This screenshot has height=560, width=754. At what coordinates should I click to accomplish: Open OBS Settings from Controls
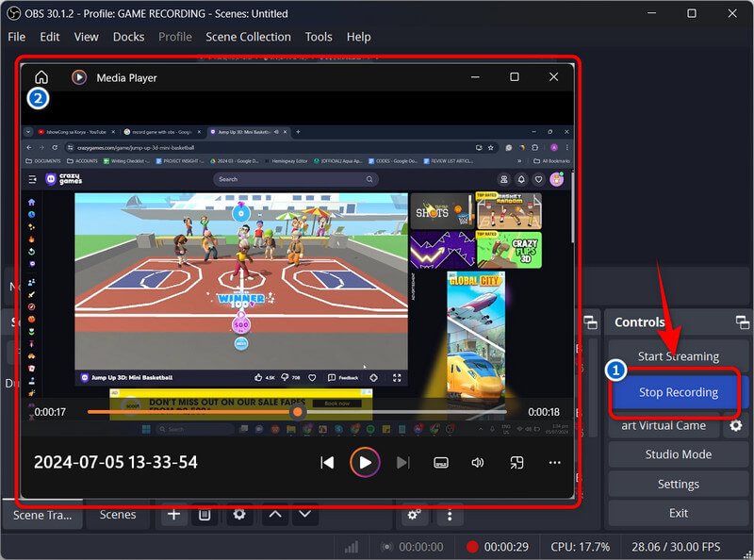678,484
